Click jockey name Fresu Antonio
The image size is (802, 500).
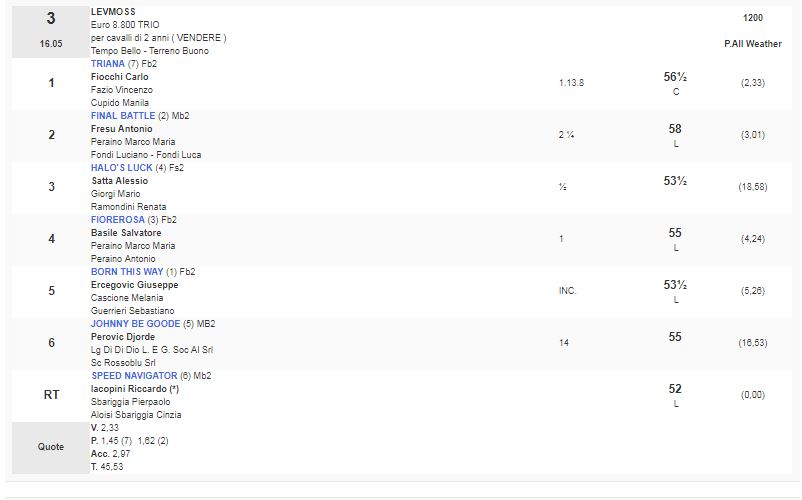click(x=122, y=129)
